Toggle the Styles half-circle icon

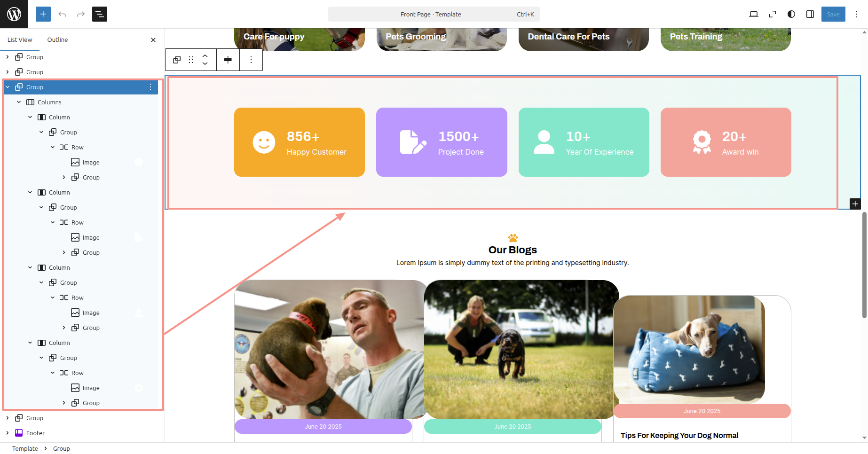pyautogui.click(x=791, y=14)
